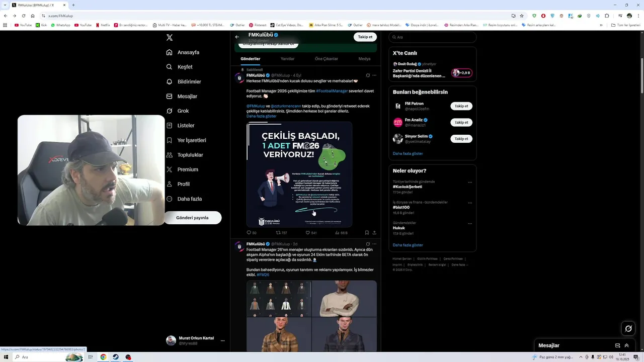Image resolution: width=644 pixels, height=362 pixels.
Task: Reload the browser page
Action: tap(23, 16)
